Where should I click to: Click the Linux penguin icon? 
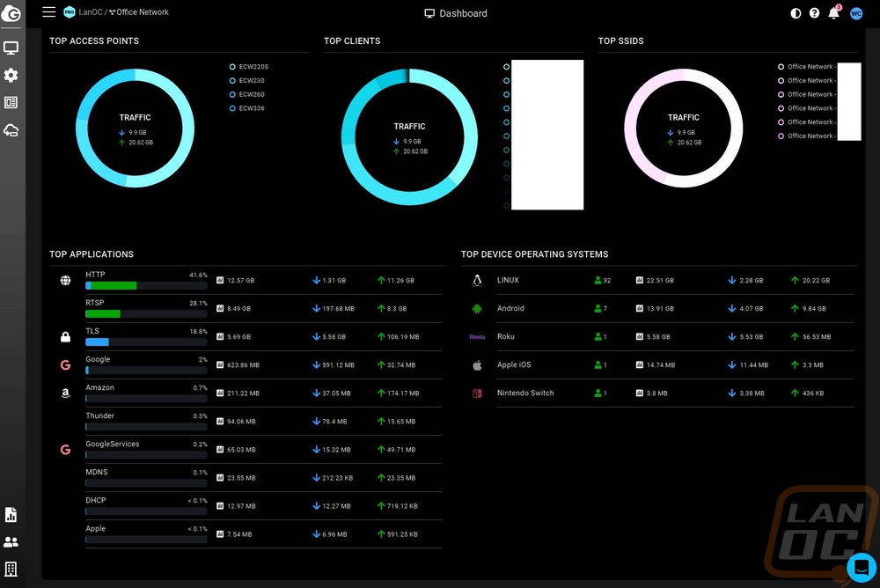click(x=477, y=280)
